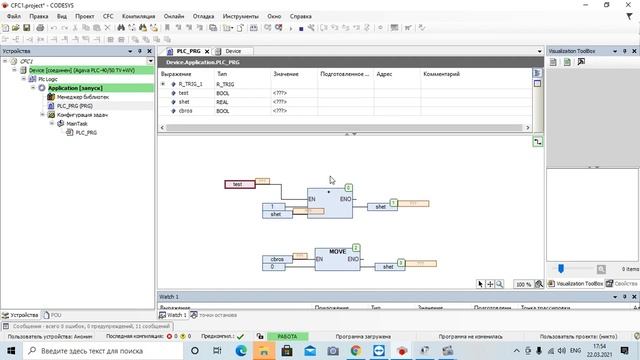This screenshot has height=360, width=640.
Task: Switch to the Свойства tab
Action: coord(622,283)
